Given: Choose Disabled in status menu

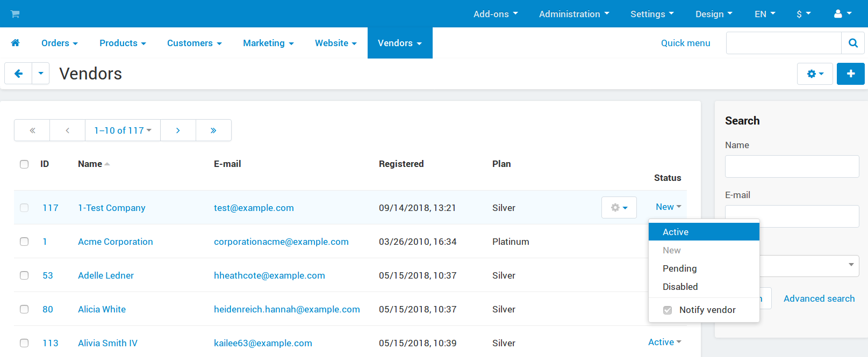Looking at the screenshot, I should (x=704, y=287).
